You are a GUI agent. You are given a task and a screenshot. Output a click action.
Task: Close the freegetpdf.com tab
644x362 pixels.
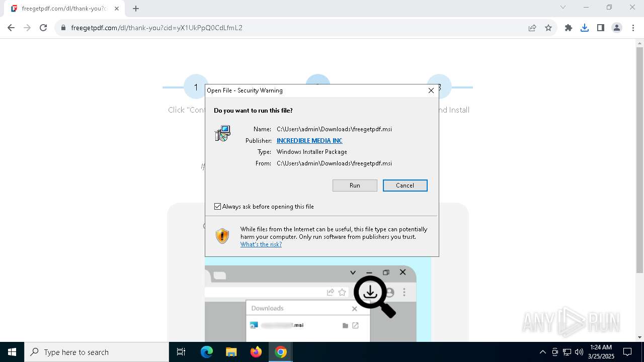coord(117,9)
